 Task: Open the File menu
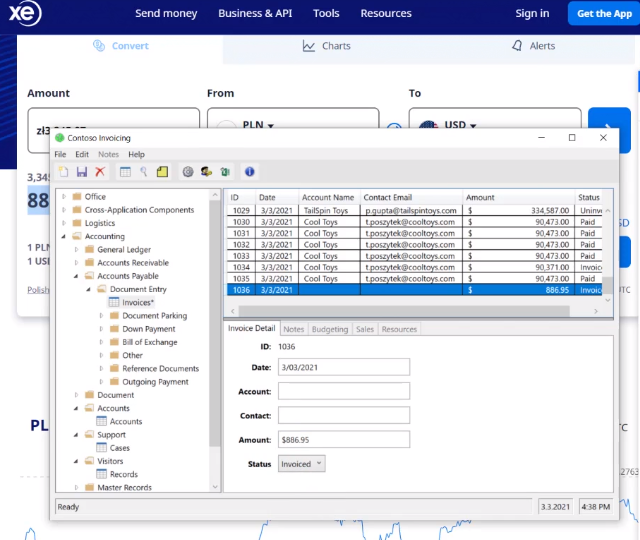(x=60, y=154)
